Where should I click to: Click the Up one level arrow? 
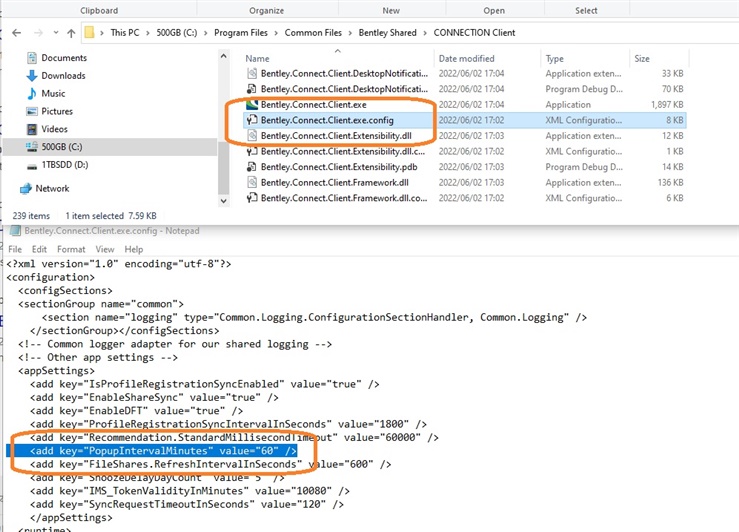71,33
